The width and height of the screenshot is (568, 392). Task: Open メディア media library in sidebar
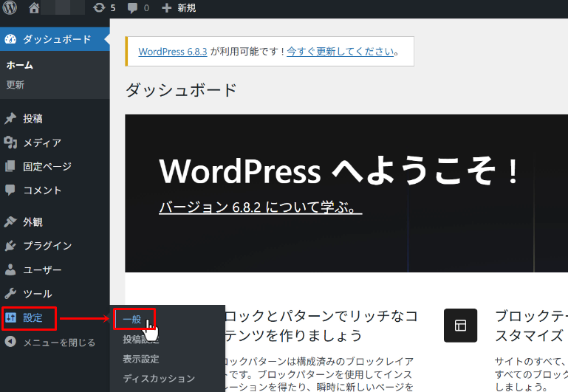41,142
